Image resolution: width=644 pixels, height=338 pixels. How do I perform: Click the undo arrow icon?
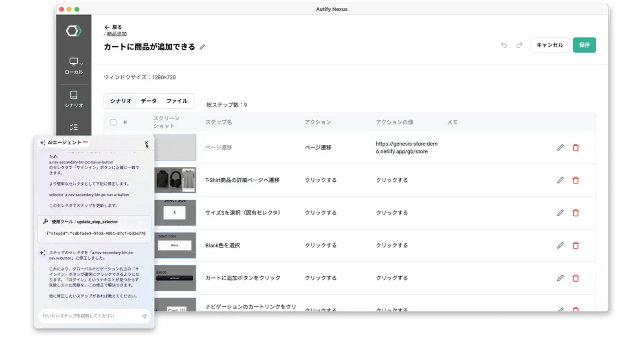point(504,45)
